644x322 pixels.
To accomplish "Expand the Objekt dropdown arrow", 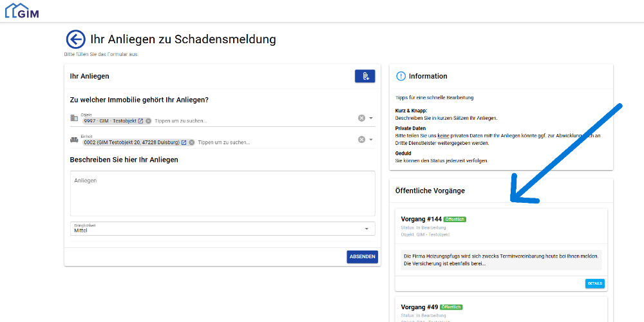I will 371,118.
